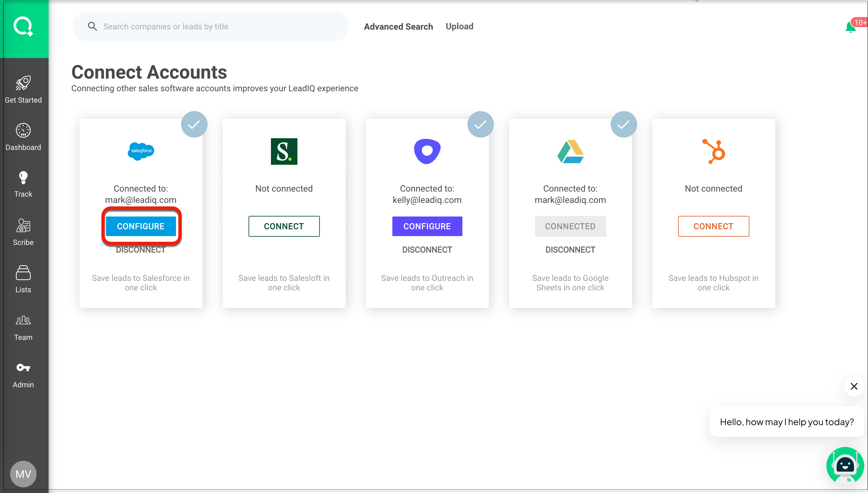Click the notification bell icon

(850, 27)
